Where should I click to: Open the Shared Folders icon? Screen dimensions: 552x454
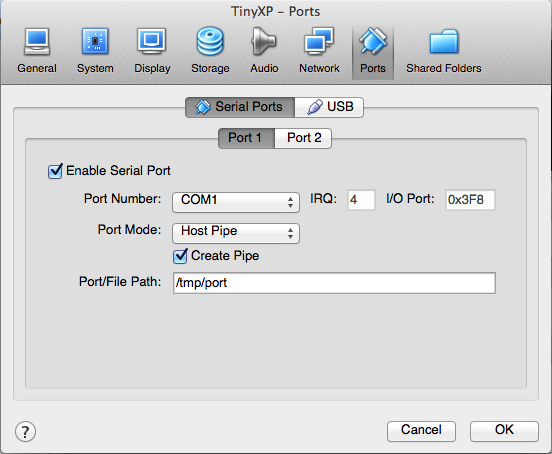[x=444, y=42]
